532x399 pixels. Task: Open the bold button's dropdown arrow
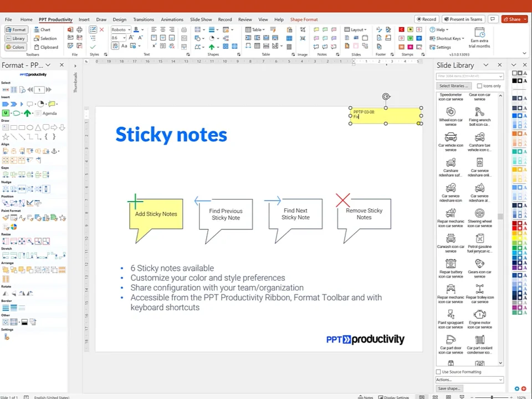click(142, 29)
